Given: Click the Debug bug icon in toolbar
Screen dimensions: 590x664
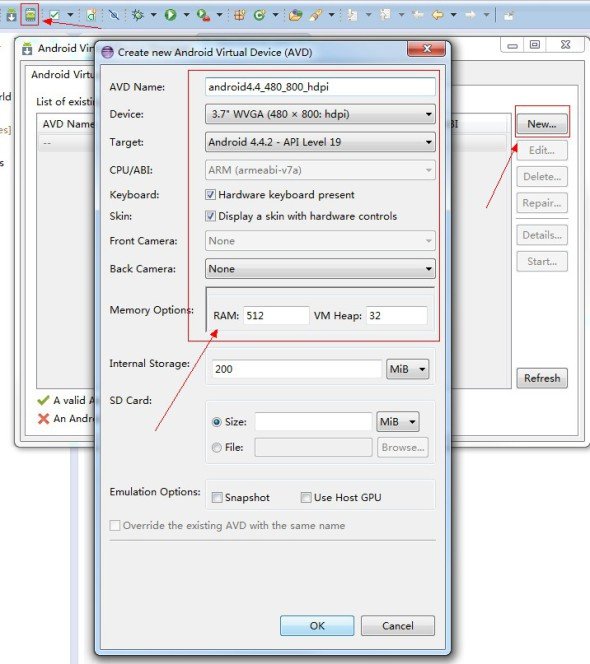Looking at the screenshot, I should coord(138,15).
